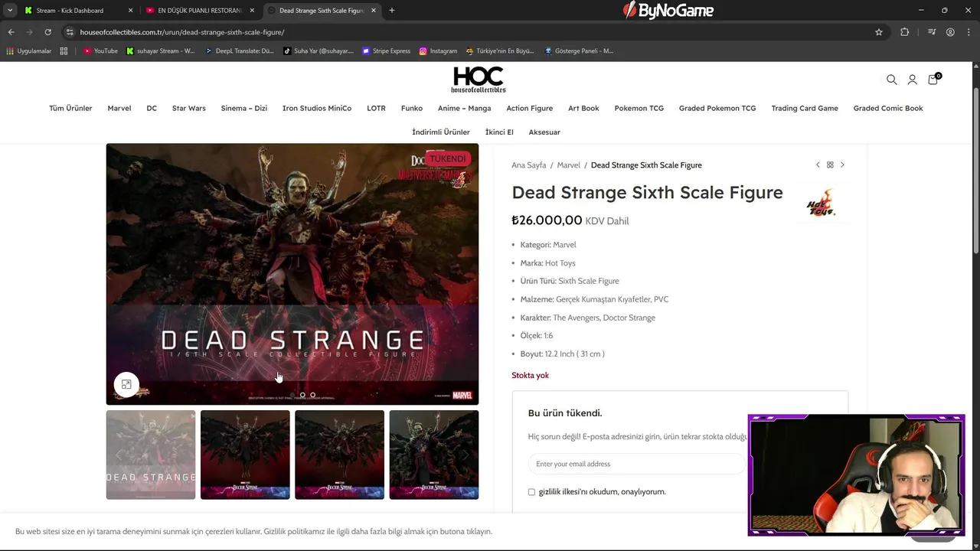Screen dimensions: 980x551
Task: Open the DC menu item
Action: click(152, 109)
